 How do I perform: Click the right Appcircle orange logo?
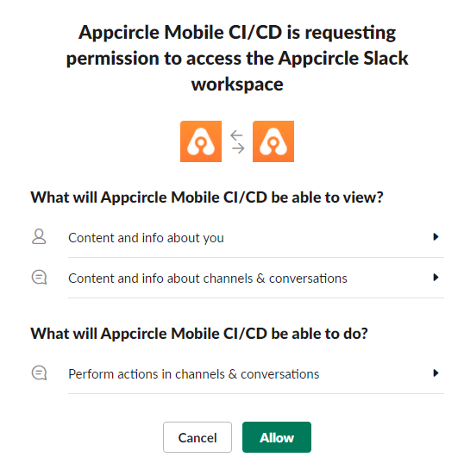coord(273,141)
